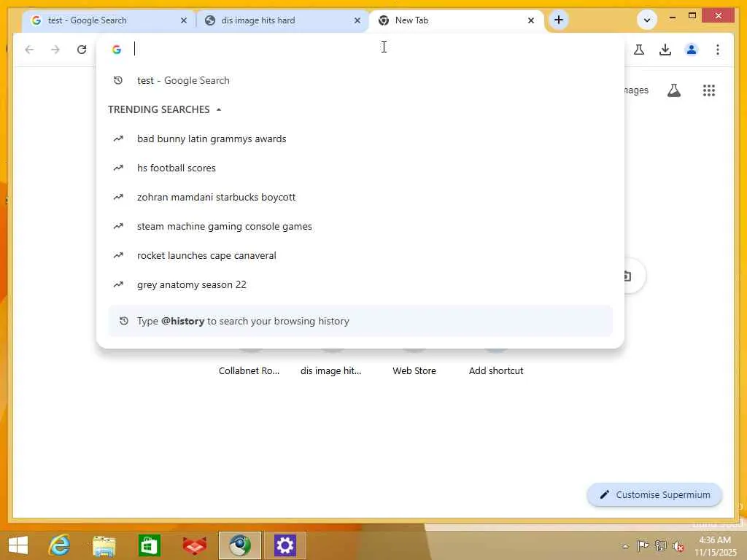Open the Collabnet Ro... shortcut
The image size is (747, 560).
click(x=249, y=370)
